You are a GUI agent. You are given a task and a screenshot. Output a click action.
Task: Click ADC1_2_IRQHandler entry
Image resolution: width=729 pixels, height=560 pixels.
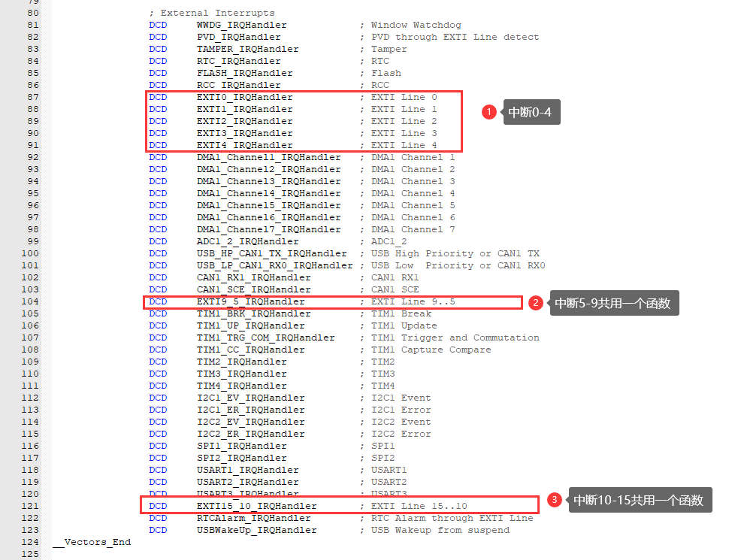coord(248,242)
